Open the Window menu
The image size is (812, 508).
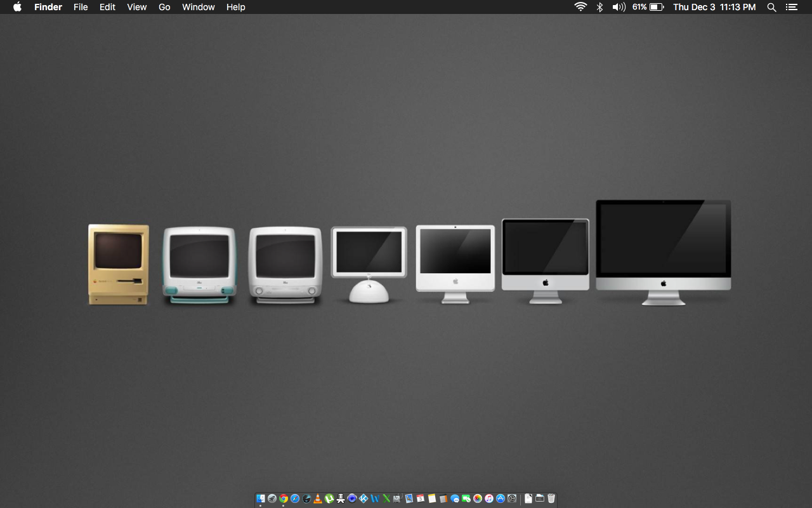(x=198, y=7)
